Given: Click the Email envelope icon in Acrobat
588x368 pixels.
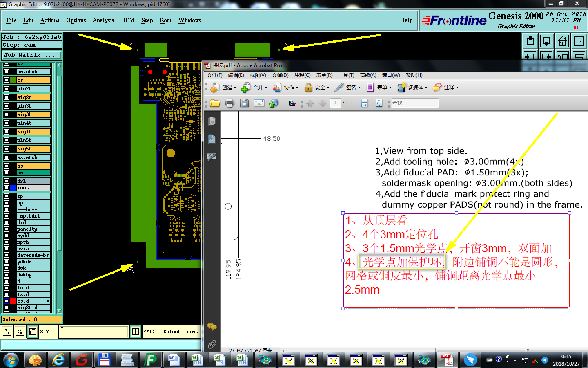Looking at the screenshot, I should (259, 103).
